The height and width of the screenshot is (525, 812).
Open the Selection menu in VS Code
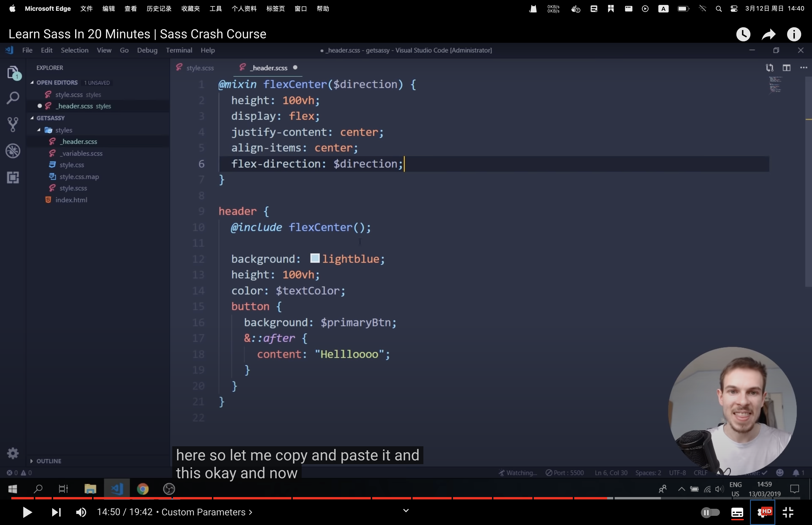coord(75,50)
